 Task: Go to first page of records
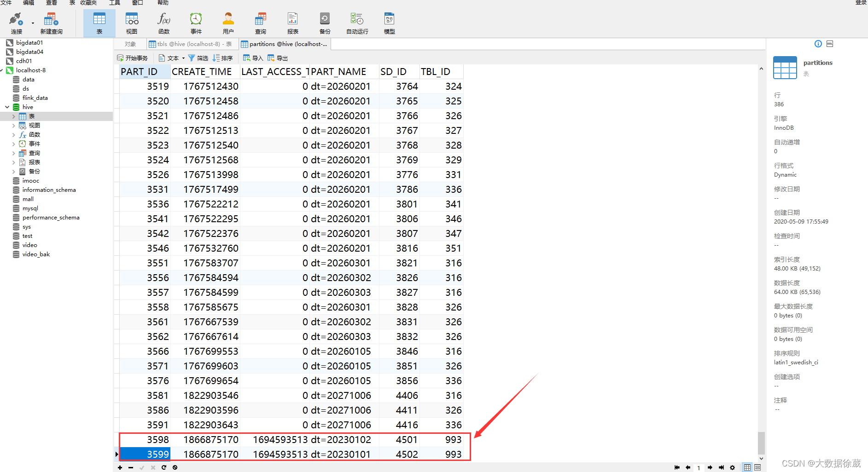pyautogui.click(x=677, y=467)
